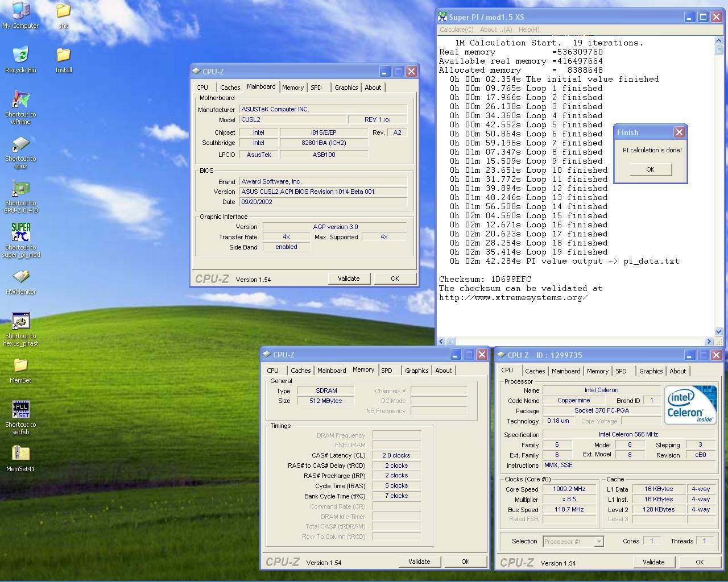Switch to Graphics tab in Mainboard CPU-Z window
This screenshot has height=582, width=728.
(x=346, y=88)
